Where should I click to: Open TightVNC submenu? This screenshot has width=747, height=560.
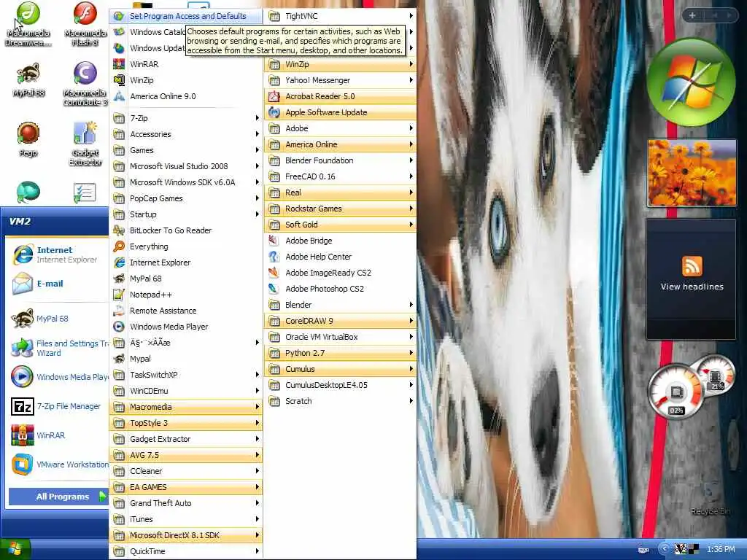point(340,16)
